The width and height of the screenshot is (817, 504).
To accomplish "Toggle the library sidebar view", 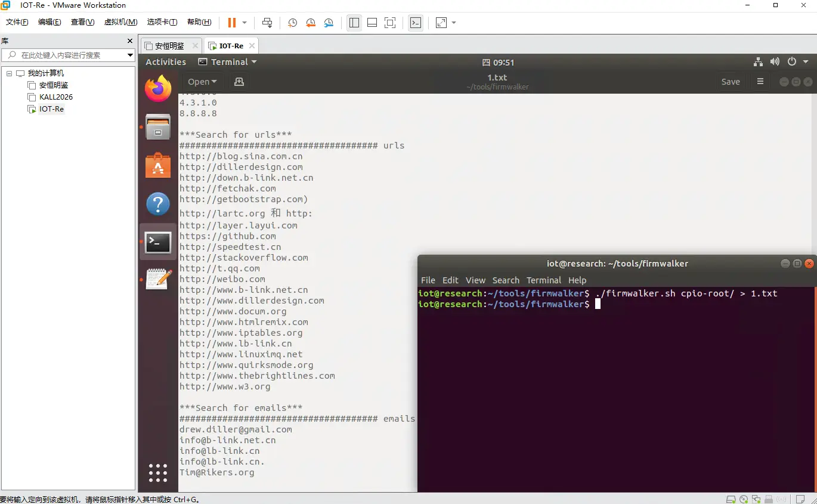I will click(354, 23).
